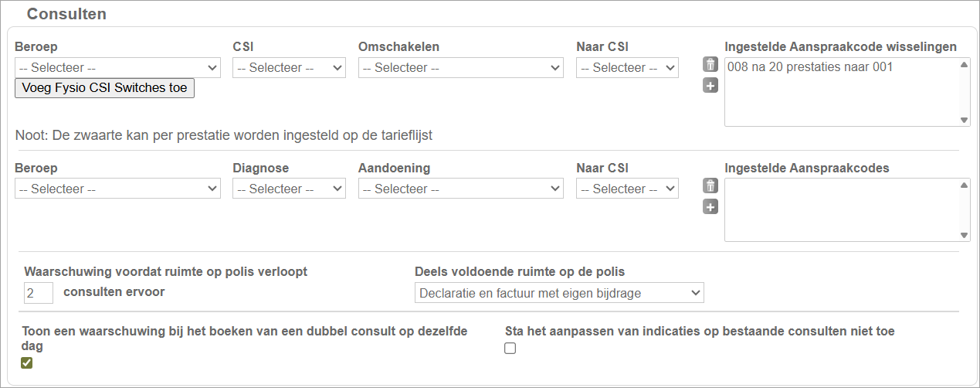Select '008 na 20 prestaties naar 001' entry
Viewport: 980px width, 388px height.
pos(810,67)
